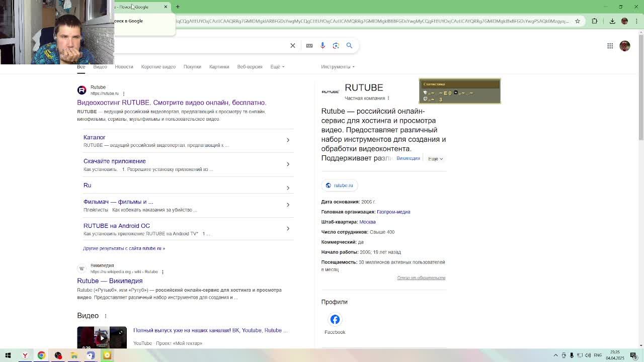Clear the search query with the X icon
This screenshot has width=644, height=362.
[293, 46]
